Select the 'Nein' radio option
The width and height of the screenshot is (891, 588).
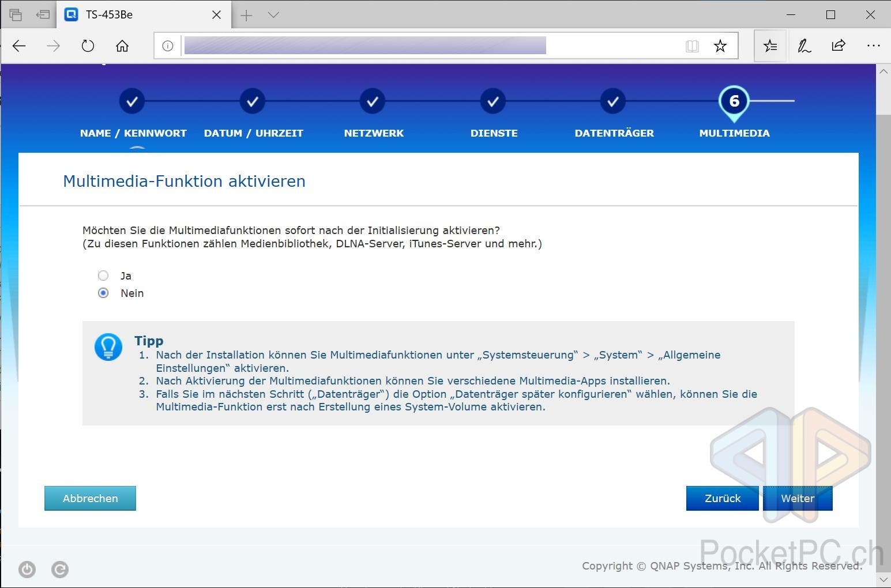coord(103,293)
